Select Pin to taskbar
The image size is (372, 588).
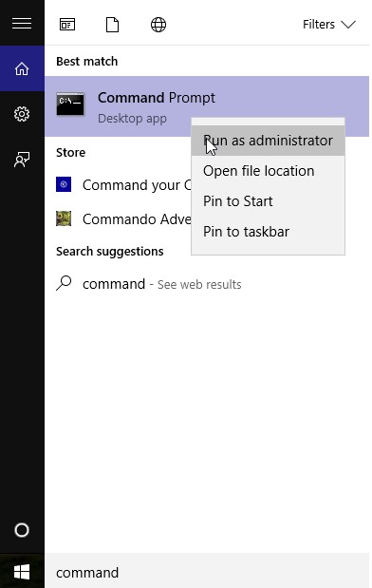coord(268,232)
